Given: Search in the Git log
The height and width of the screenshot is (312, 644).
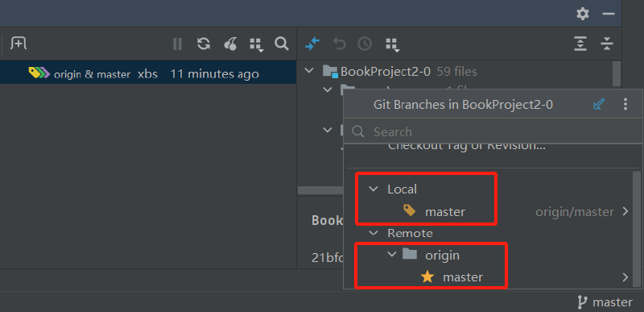Looking at the screenshot, I should (x=282, y=44).
